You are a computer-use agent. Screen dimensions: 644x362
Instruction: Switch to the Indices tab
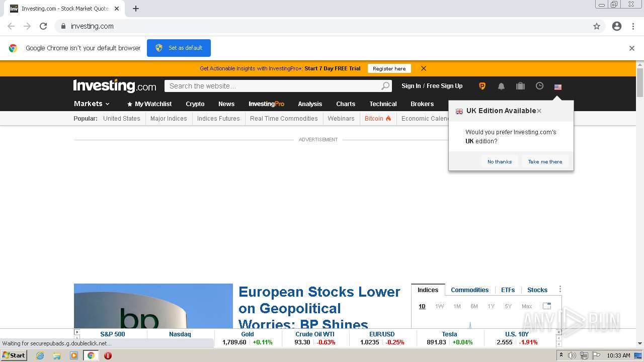click(x=428, y=290)
